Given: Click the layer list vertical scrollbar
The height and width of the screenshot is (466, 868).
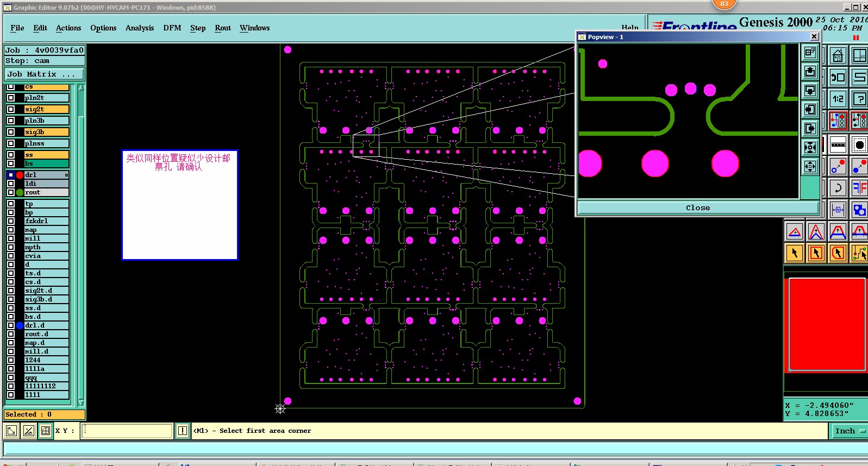Looking at the screenshot, I should pyautogui.click(x=81, y=245).
